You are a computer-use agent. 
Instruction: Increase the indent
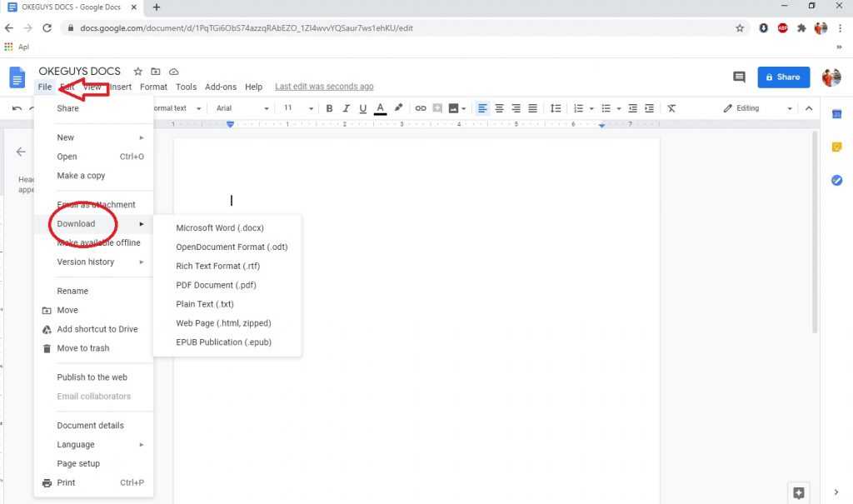pyautogui.click(x=649, y=108)
